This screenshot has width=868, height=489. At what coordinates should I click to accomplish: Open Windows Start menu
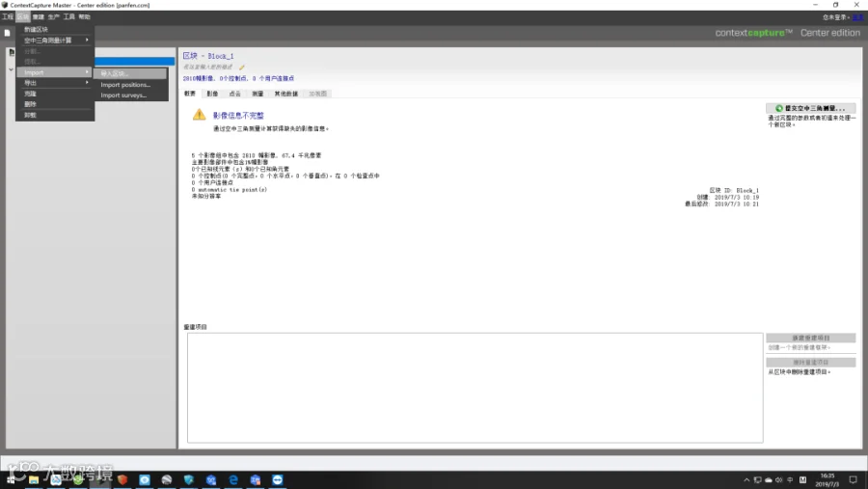coord(11,479)
